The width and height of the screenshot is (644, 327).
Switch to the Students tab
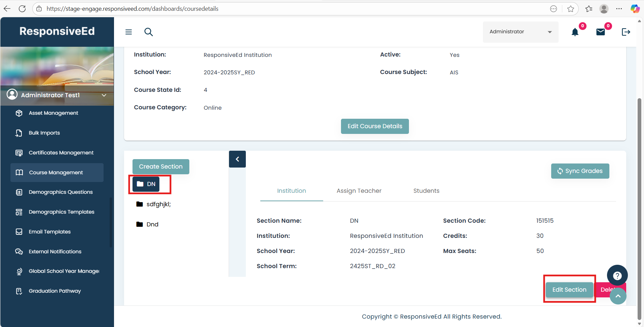click(x=426, y=191)
